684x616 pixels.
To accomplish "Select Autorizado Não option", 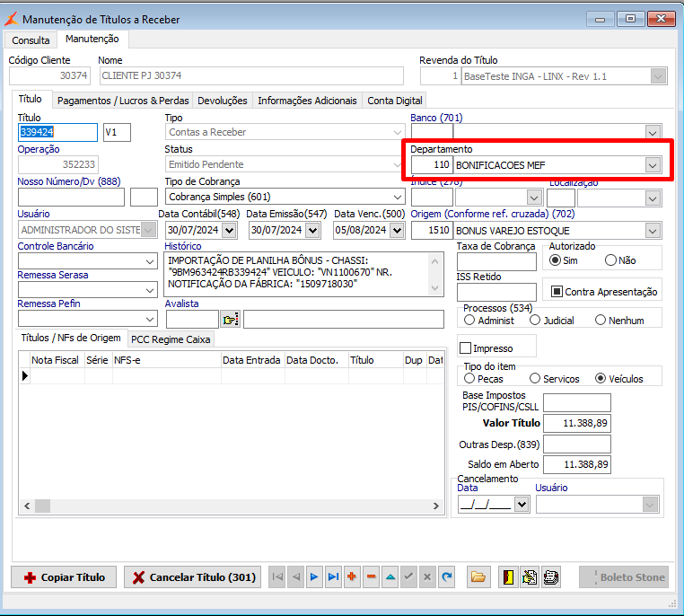I will click(610, 260).
